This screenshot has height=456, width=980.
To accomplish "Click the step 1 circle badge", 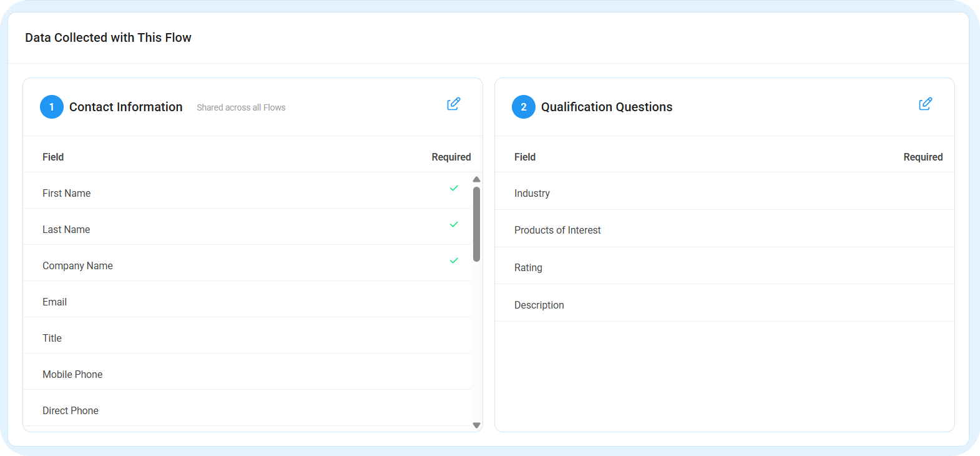I will [x=52, y=107].
